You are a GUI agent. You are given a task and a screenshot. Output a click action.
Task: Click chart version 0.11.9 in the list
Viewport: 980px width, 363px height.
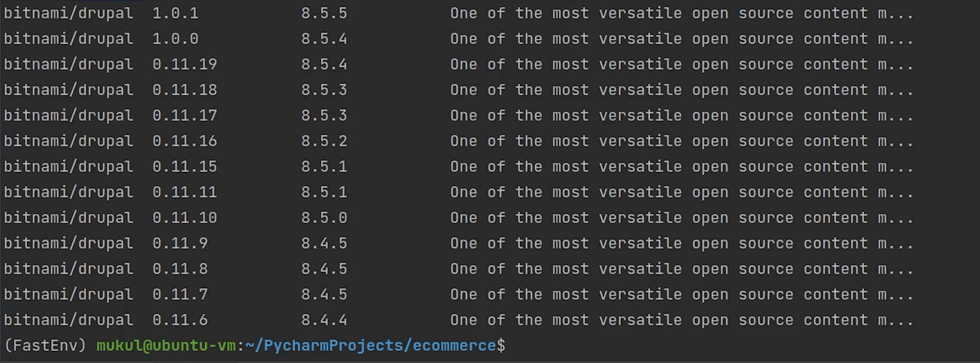coord(180,244)
